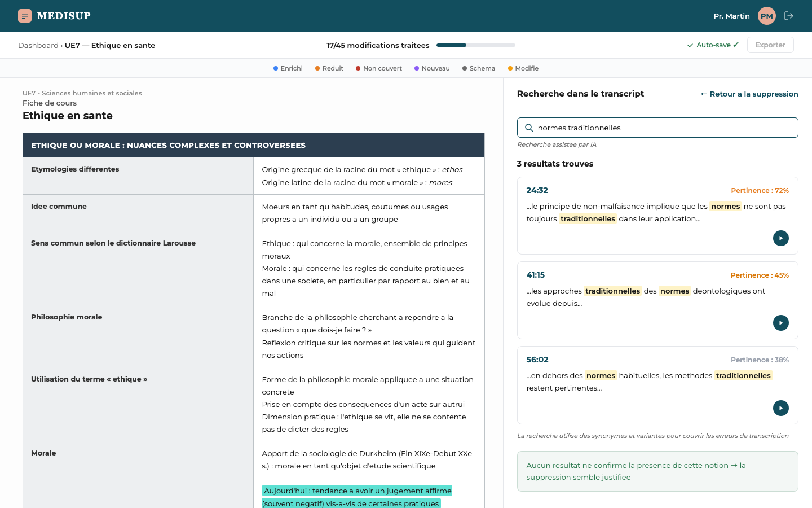The image size is (812, 508).
Task: Click the transcript search field
Action: point(657,128)
